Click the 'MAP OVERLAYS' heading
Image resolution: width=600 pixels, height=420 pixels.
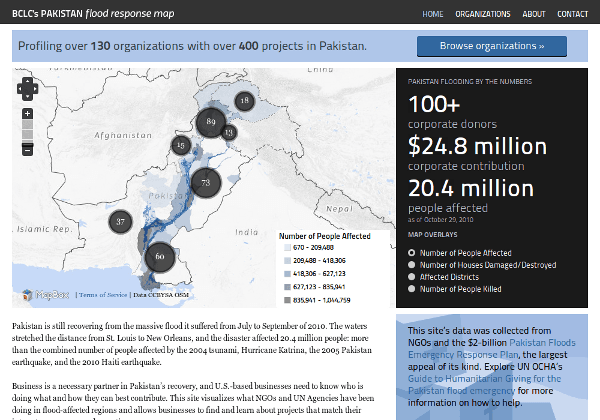point(432,234)
